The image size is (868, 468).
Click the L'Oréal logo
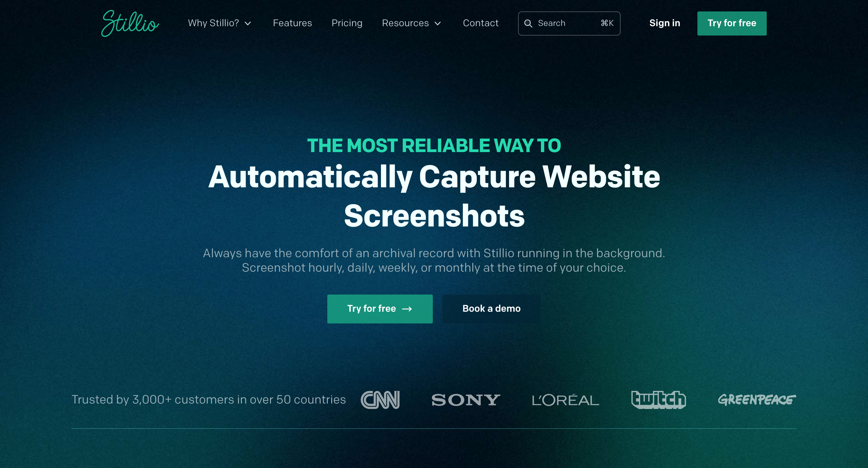[565, 400]
